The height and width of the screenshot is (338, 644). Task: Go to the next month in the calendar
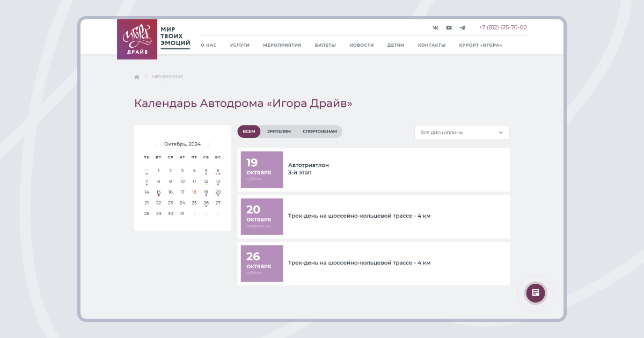point(209,144)
